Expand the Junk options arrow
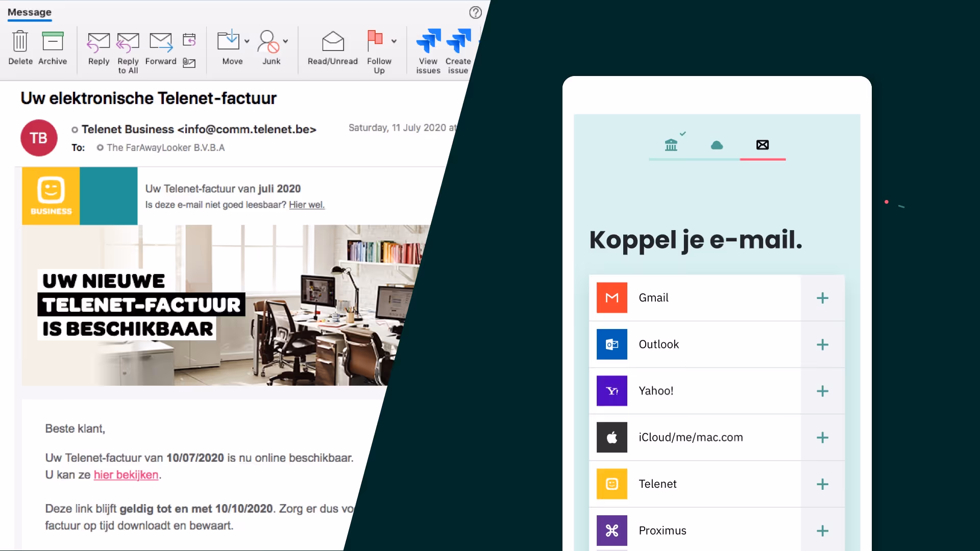 [x=286, y=41]
